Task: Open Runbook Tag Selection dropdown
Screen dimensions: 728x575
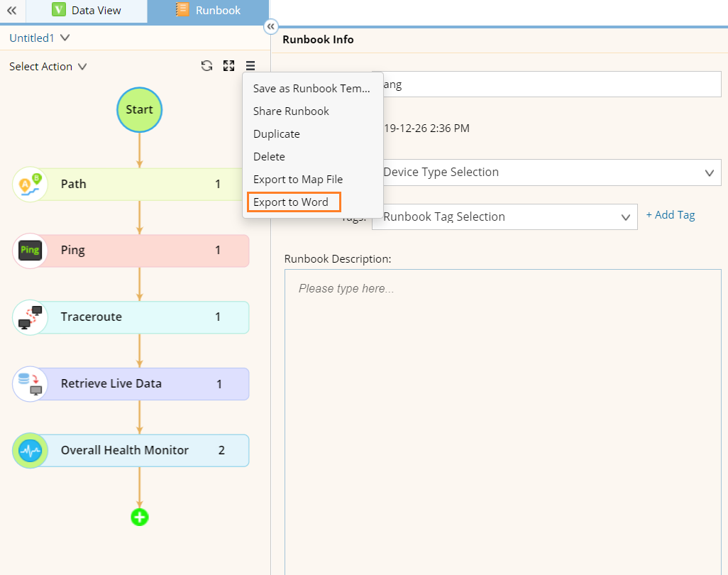Action: (504, 217)
